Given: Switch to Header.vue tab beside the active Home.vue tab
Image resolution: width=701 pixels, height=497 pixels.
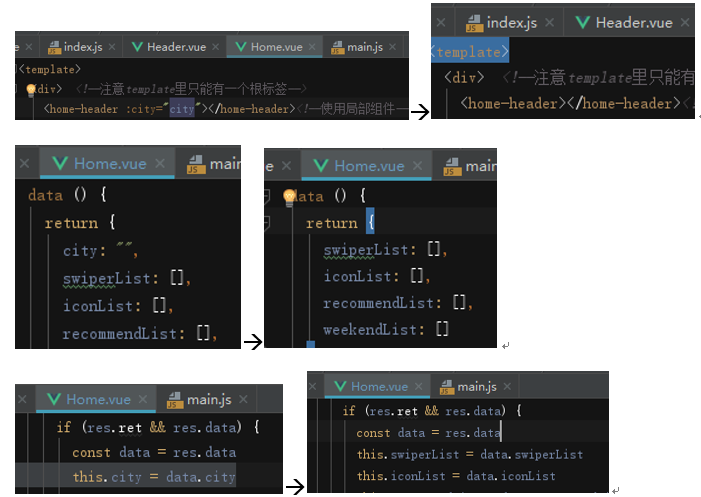Looking at the screenshot, I should click(x=169, y=47).
